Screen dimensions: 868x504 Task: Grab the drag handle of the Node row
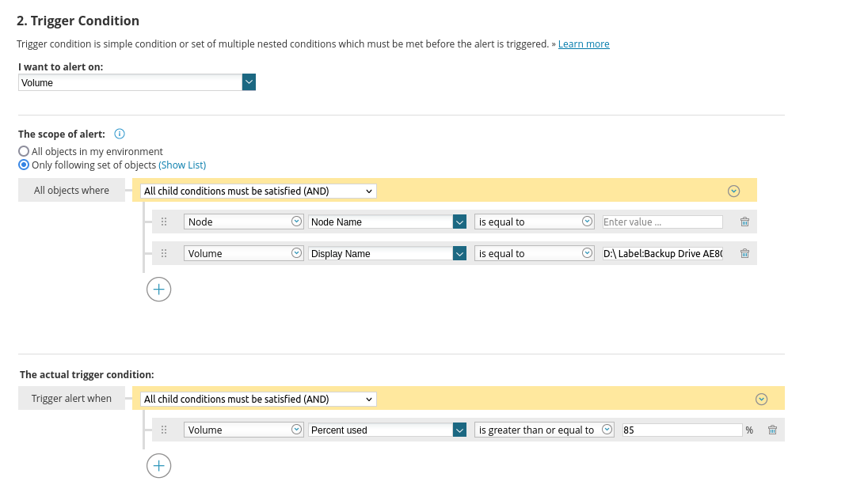tap(164, 222)
